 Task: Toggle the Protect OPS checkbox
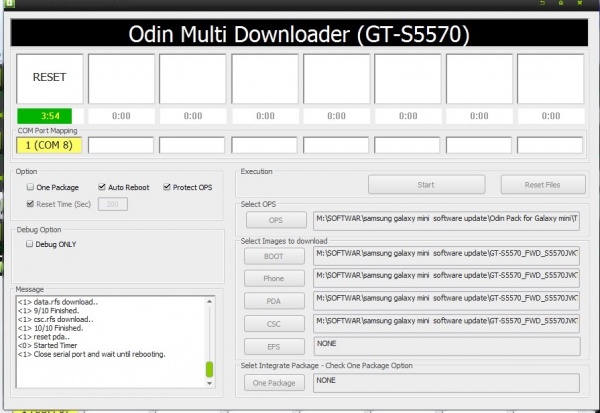click(x=166, y=187)
